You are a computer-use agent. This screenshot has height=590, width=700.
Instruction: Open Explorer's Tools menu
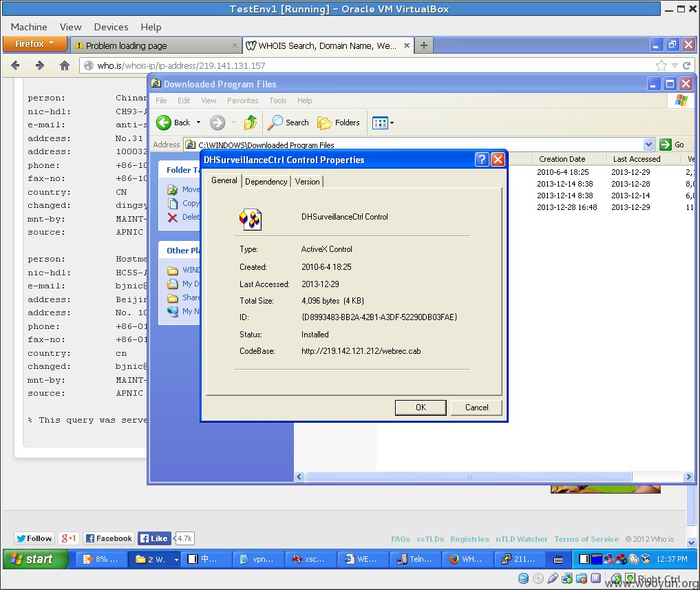[277, 101]
